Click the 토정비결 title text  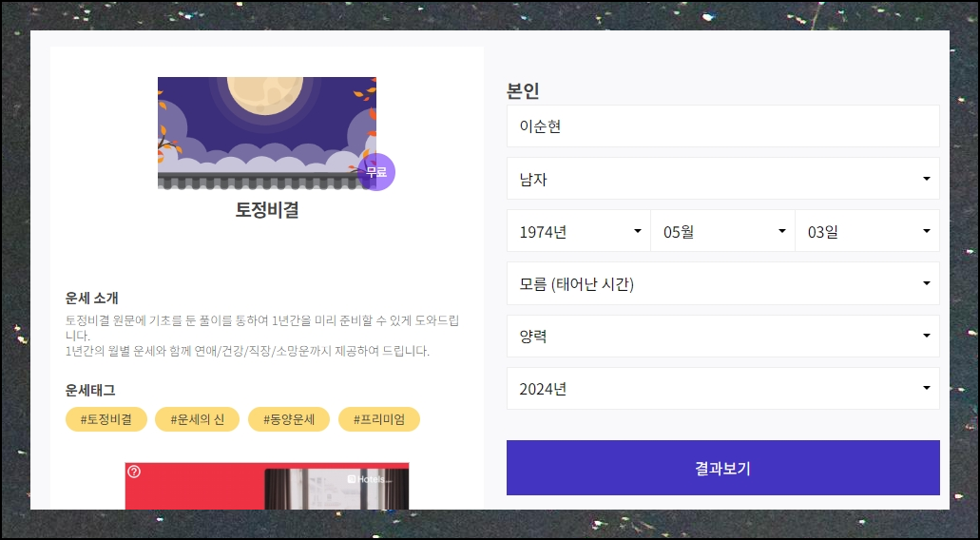pos(267,210)
